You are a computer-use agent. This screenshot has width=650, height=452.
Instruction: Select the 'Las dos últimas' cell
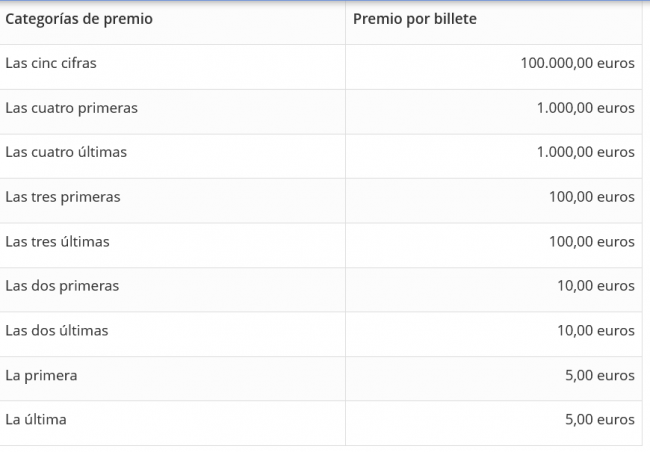coord(57,330)
